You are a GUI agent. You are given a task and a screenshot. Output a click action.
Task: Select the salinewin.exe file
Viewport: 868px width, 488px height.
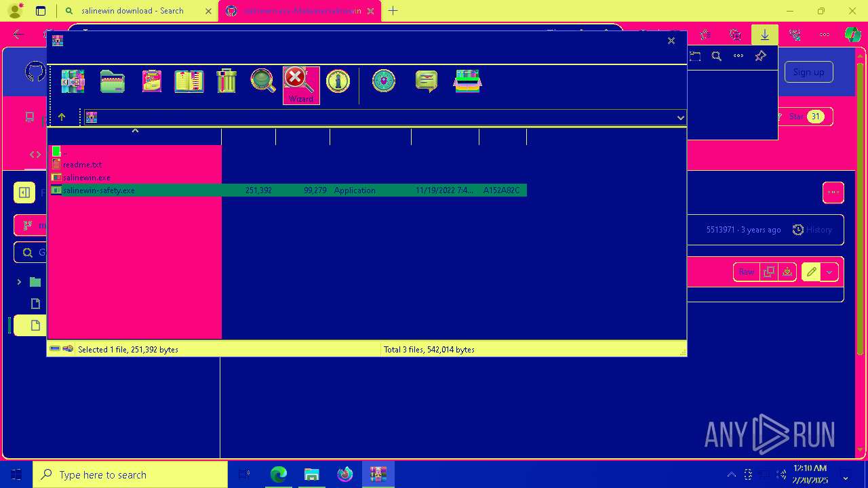[x=86, y=178]
